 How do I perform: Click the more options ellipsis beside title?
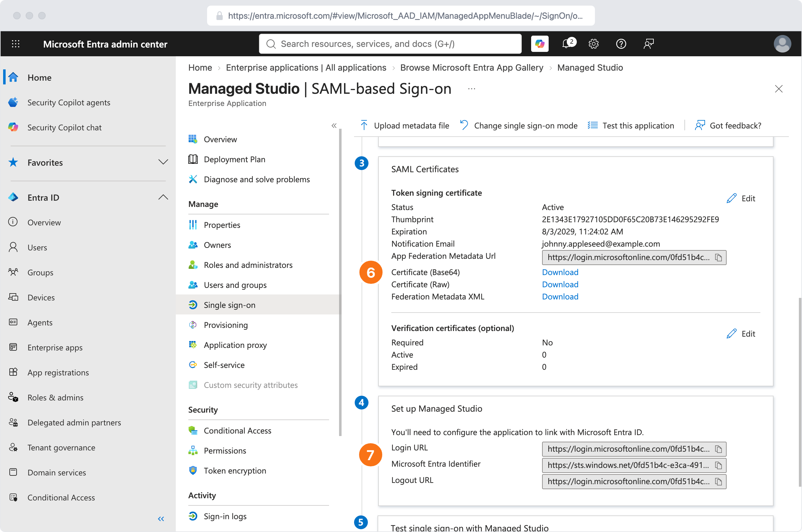[472, 89]
